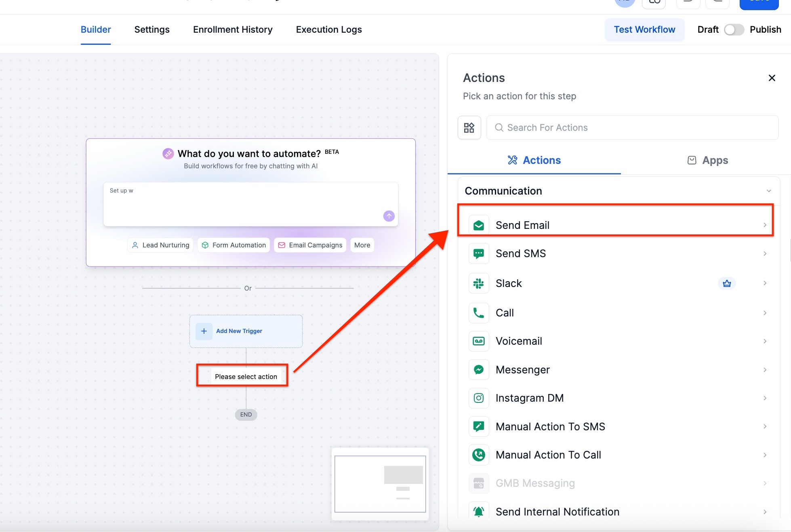Open the Enrollment History tab
This screenshot has height=532, width=791.
pyautogui.click(x=233, y=29)
